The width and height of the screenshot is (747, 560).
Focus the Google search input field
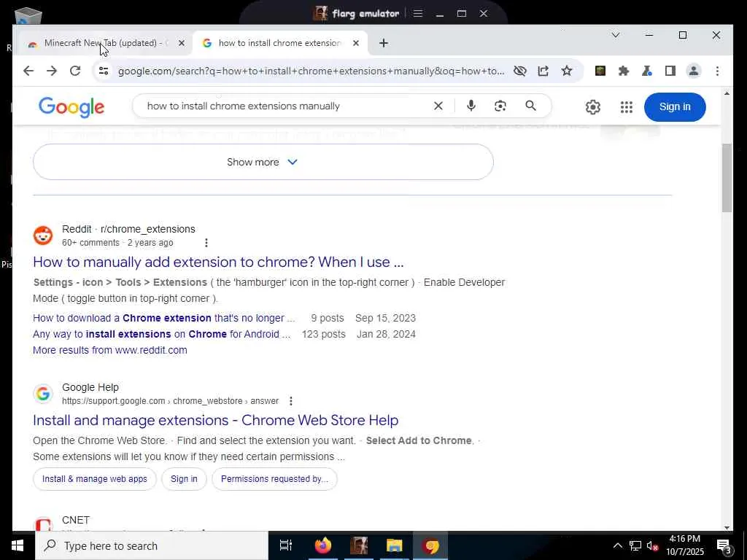point(286,106)
